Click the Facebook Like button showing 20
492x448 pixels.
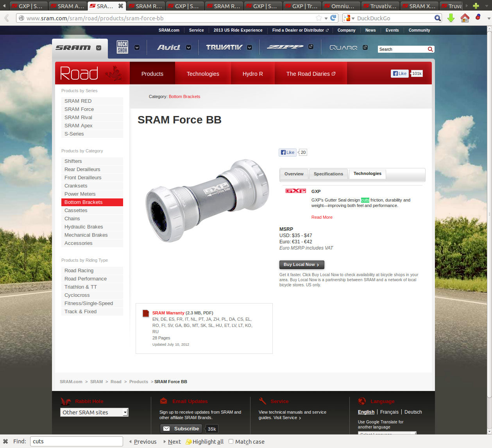click(x=288, y=152)
